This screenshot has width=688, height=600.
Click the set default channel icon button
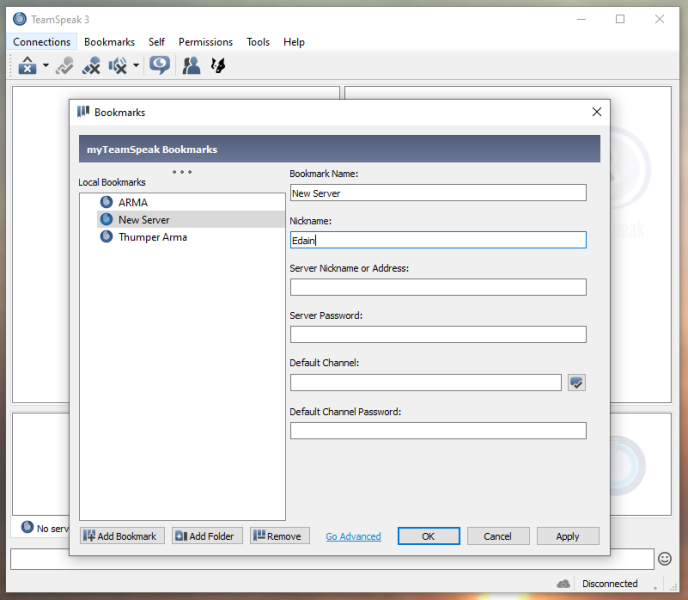click(x=576, y=382)
